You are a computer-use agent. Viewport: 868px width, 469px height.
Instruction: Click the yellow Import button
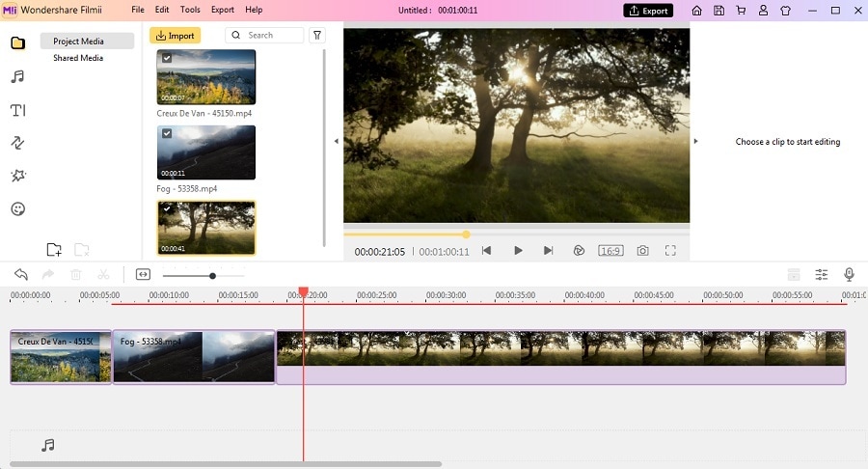pos(175,36)
